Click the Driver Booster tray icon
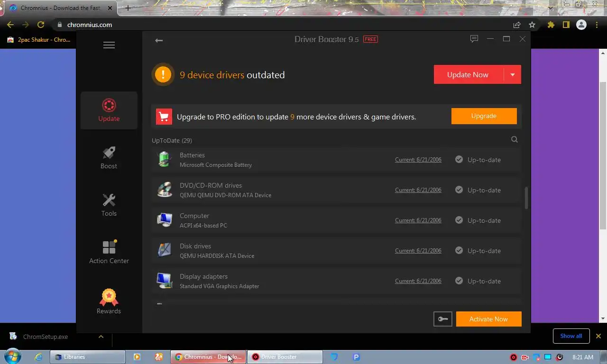Screen dimensions: 607x364 coord(513,357)
